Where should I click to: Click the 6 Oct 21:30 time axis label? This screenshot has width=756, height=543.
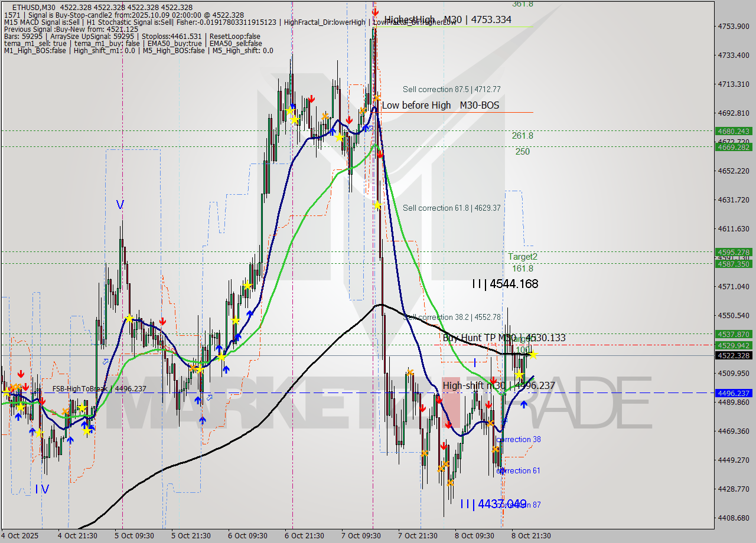click(305, 535)
